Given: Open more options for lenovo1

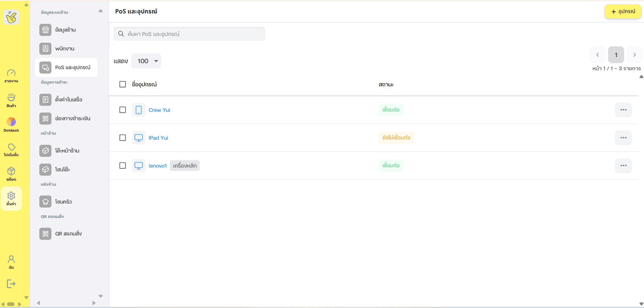Looking at the screenshot, I should pos(623,166).
